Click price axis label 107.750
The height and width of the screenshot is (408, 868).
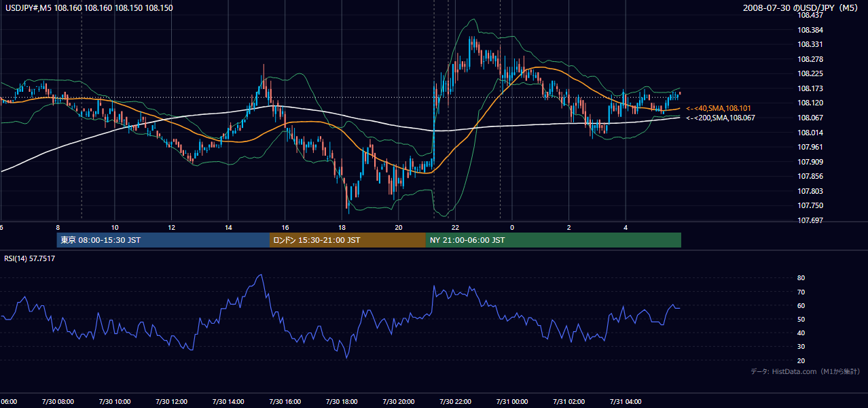(x=811, y=205)
